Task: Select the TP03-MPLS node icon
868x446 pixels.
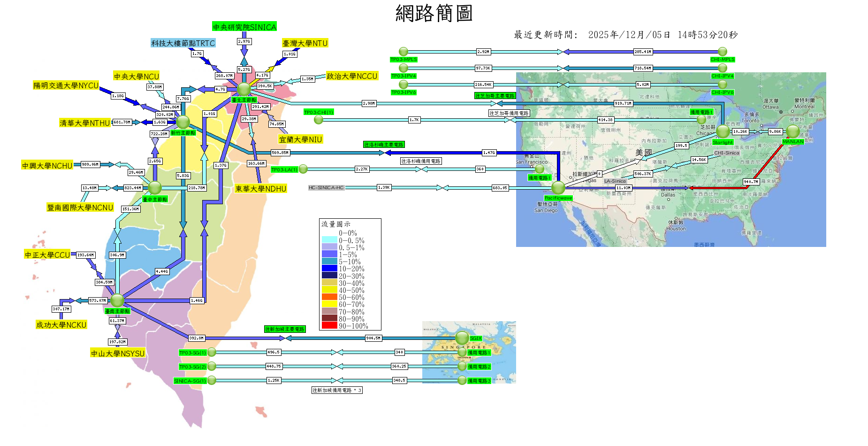Action: coord(403,52)
